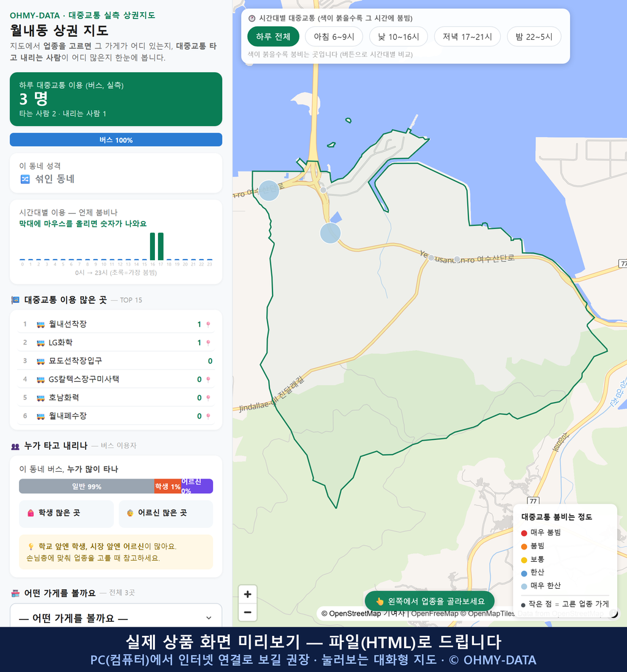The image size is (627, 672).
Task: Click the bus icon beside 월내선착장
Action: (40, 324)
